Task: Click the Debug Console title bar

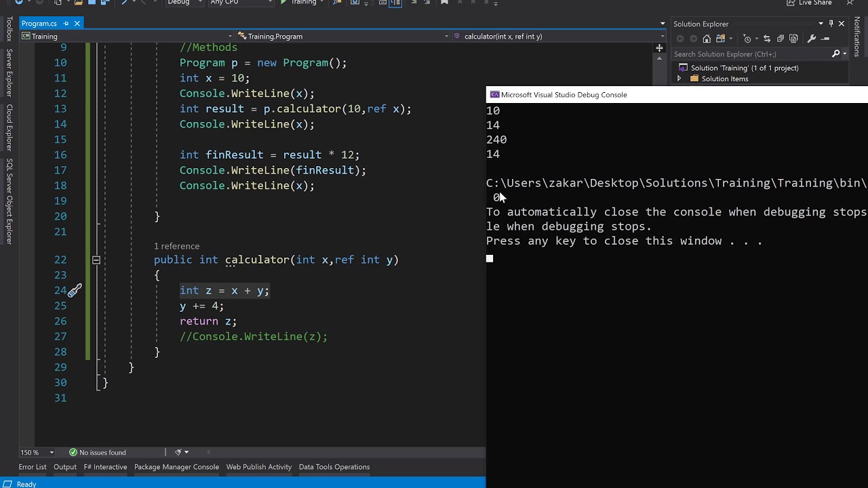Action: pyautogui.click(x=677, y=95)
